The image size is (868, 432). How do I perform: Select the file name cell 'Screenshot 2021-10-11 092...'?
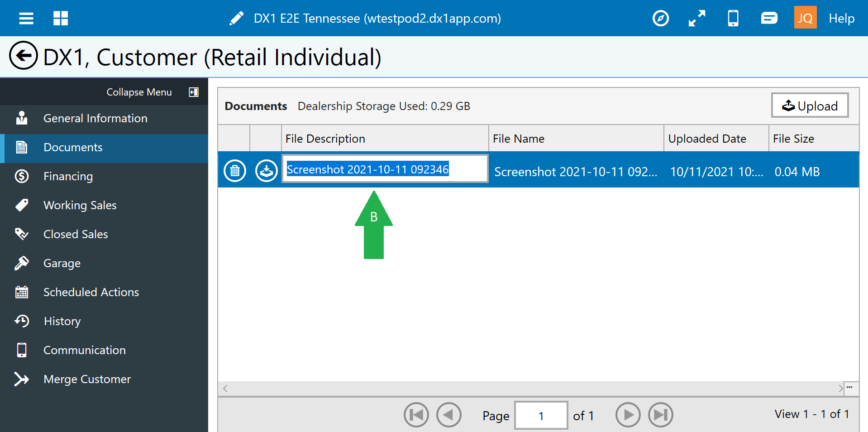(x=576, y=172)
